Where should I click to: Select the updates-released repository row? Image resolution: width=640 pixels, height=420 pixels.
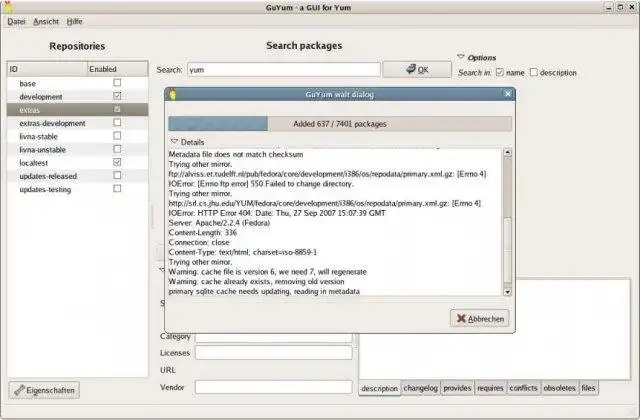click(x=78, y=176)
